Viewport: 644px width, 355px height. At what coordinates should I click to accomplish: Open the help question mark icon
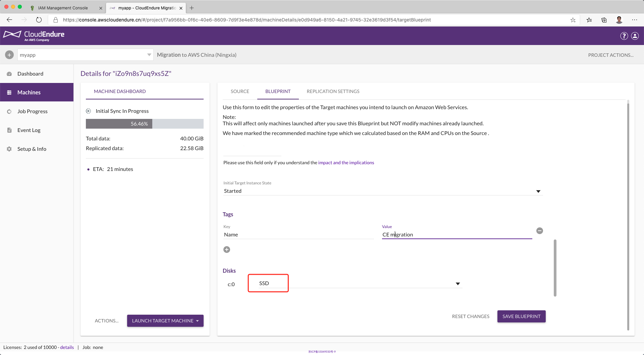[624, 36]
